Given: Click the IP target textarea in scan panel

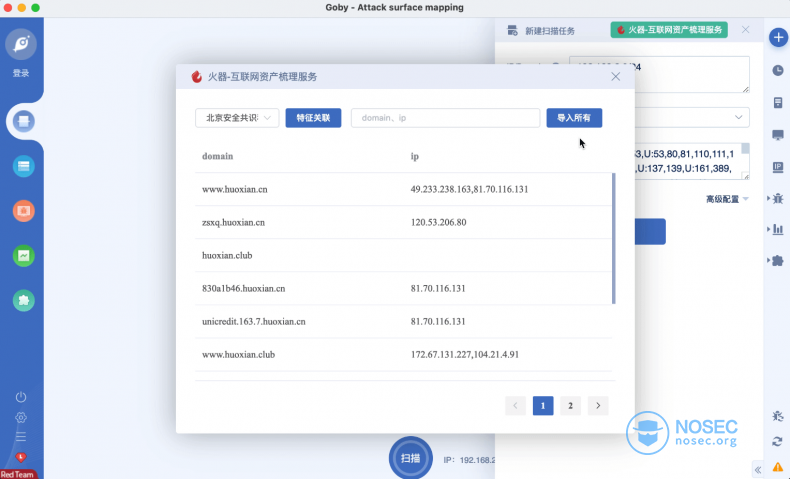Looking at the screenshot, I should 692,75.
